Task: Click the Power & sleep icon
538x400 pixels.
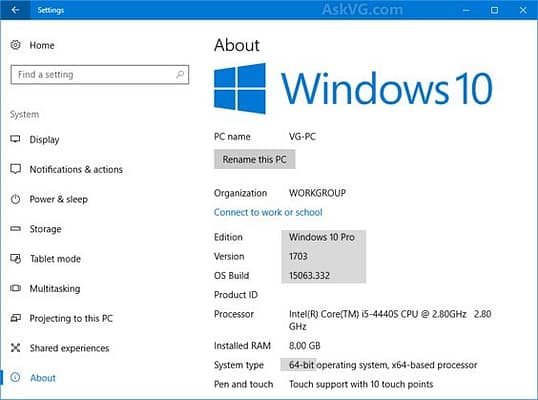Action: click(x=15, y=199)
